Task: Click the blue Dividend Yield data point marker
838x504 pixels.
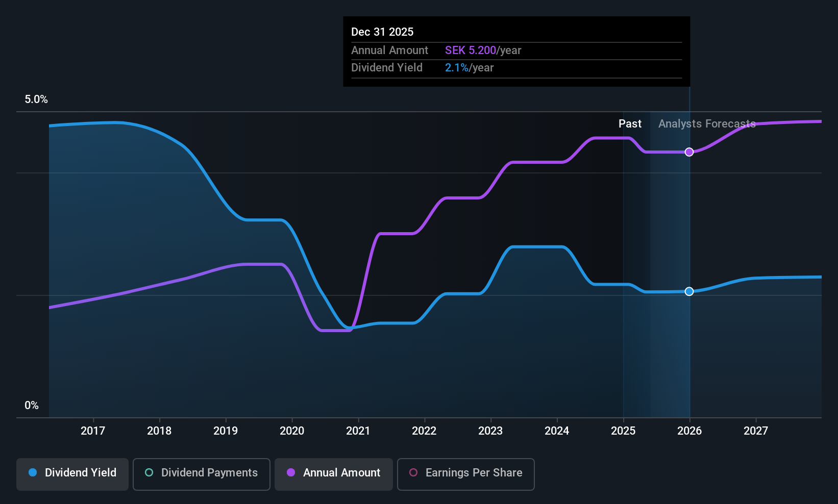Action: coord(689,291)
